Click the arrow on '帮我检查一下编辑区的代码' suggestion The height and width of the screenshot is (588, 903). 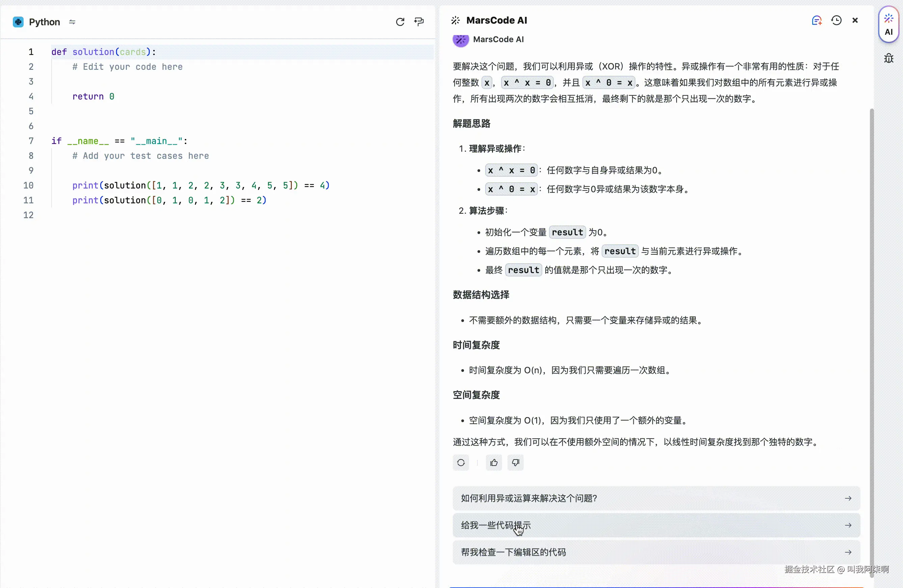pyautogui.click(x=848, y=552)
